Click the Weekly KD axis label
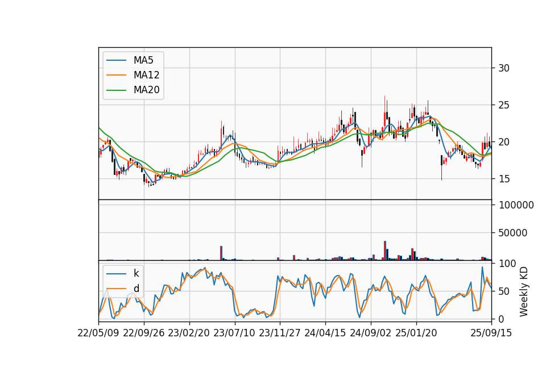Viewport: 546px width, 392px height. (524, 291)
